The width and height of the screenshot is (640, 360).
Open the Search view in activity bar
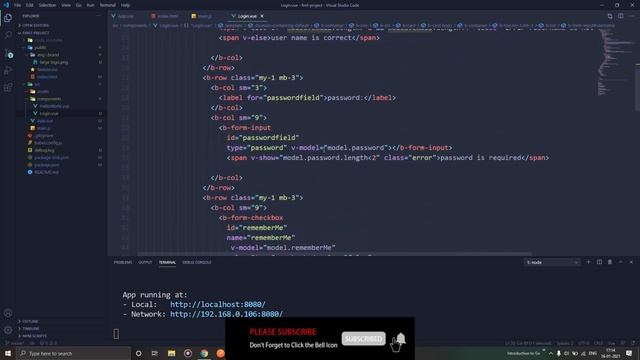pyautogui.click(x=8, y=35)
